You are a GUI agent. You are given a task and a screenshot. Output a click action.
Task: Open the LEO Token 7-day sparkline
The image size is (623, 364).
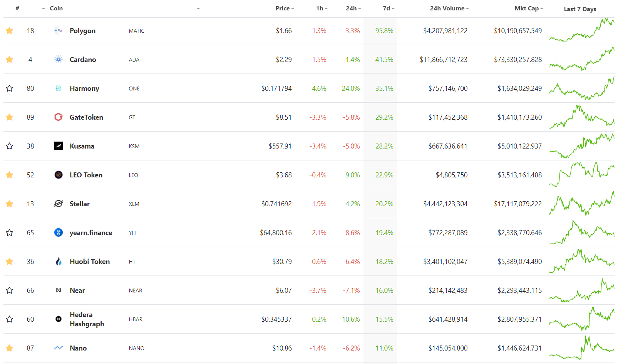582,174
